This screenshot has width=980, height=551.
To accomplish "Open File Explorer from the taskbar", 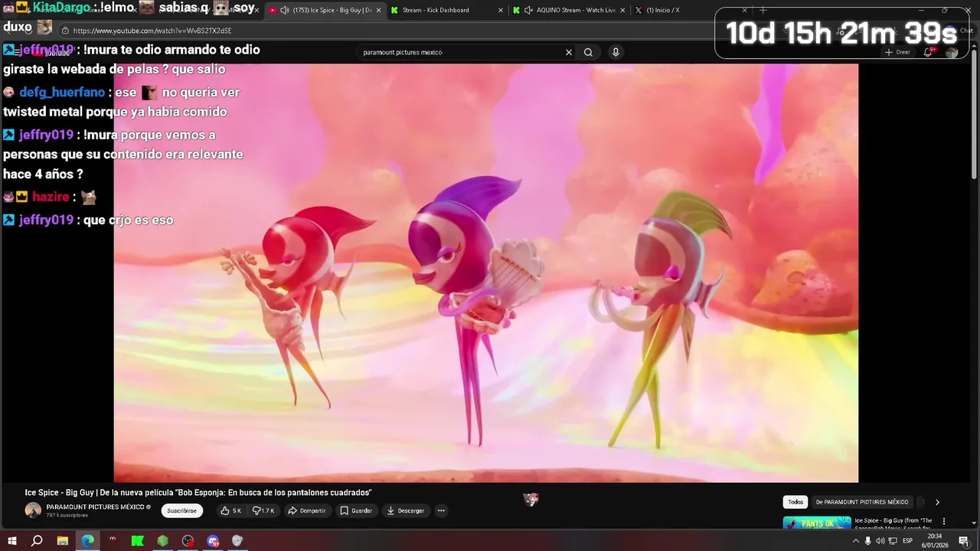I will tap(62, 541).
